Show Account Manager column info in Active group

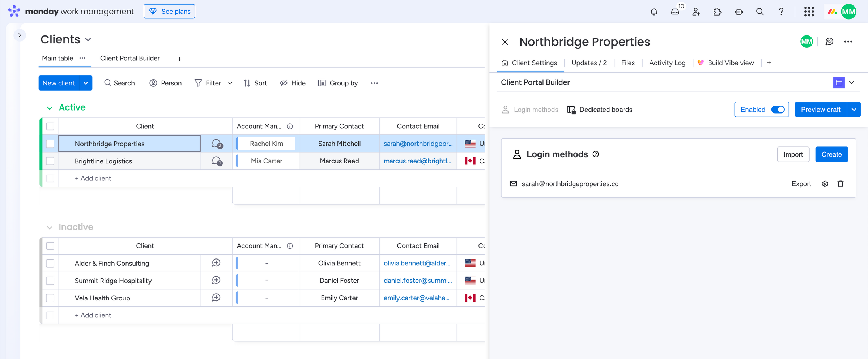point(290,126)
